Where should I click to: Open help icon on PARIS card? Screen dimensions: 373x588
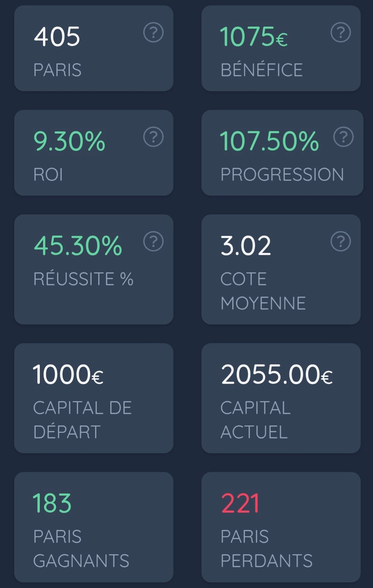pos(153,32)
